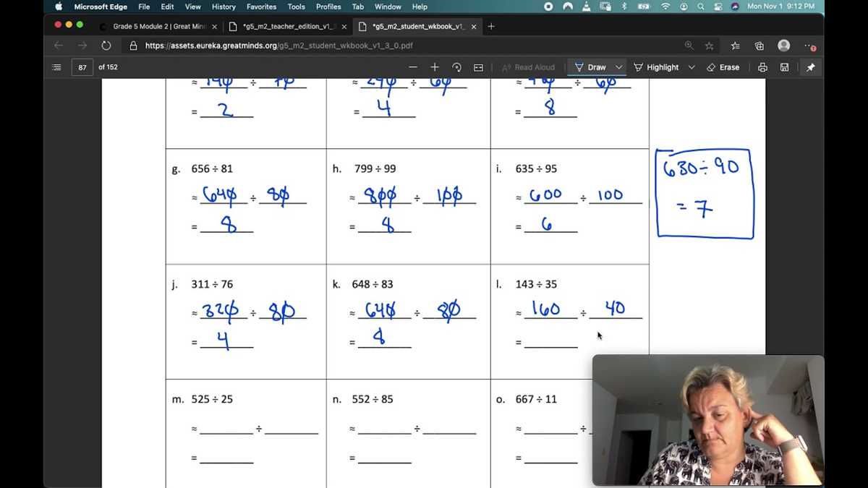Open the Microsoft Edge app menu
Screen dimensions: 868x488
(101, 7)
